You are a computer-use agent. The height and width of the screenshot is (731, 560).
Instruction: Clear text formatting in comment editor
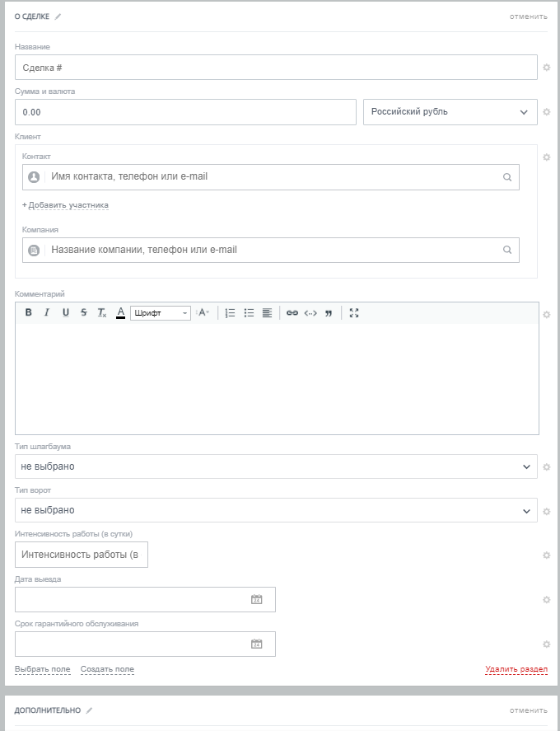pos(102,313)
